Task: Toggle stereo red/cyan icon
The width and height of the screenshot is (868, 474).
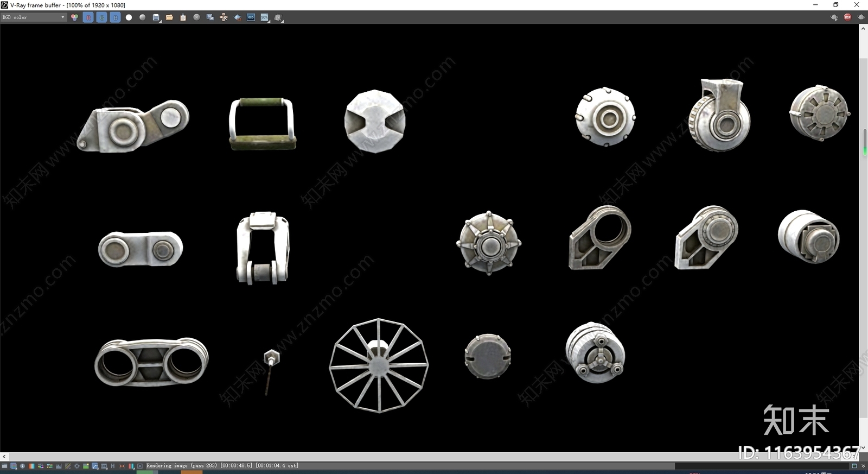Action: coord(131,466)
